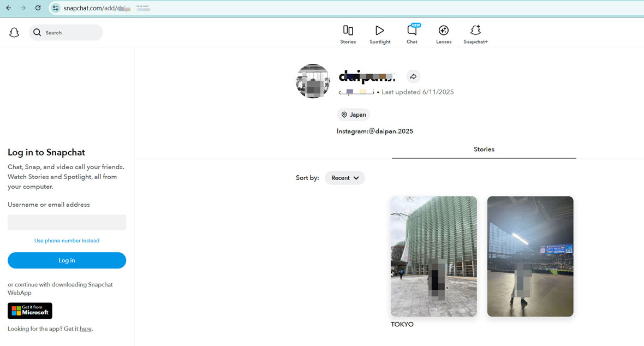Click the browser forward arrow
This screenshot has height=346, width=644.
(x=23, y=8)
